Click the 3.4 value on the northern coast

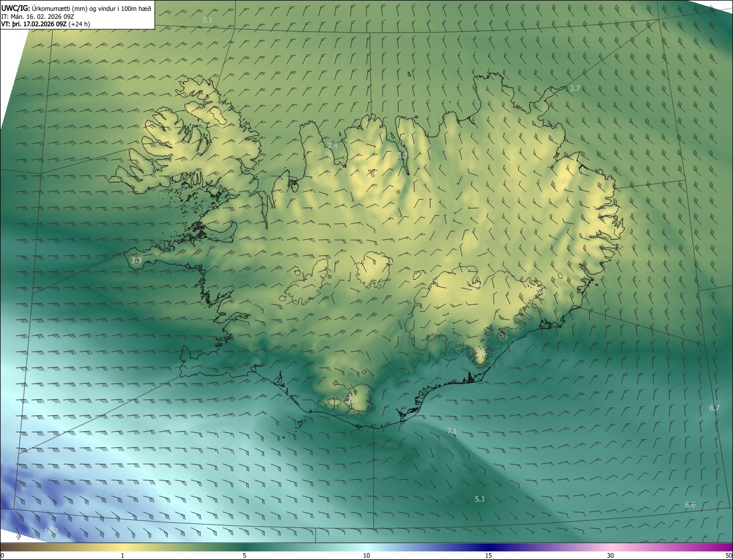click(332, 145)
